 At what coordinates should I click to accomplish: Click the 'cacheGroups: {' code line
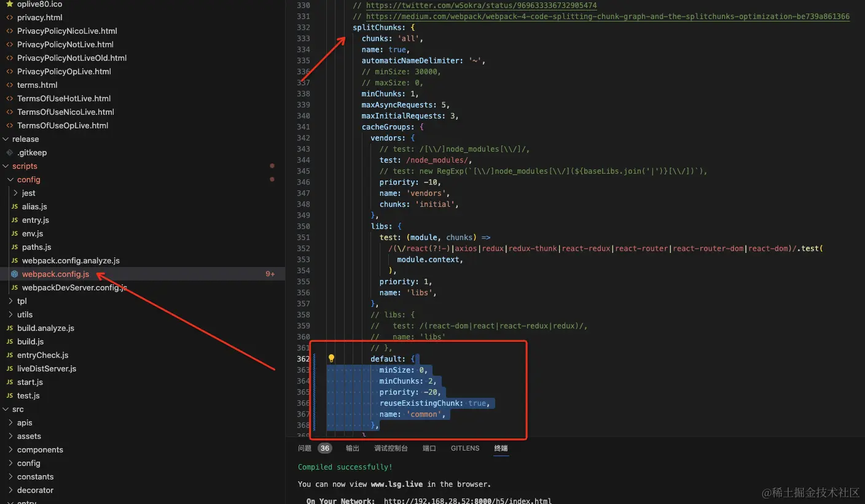click(393, 127)
